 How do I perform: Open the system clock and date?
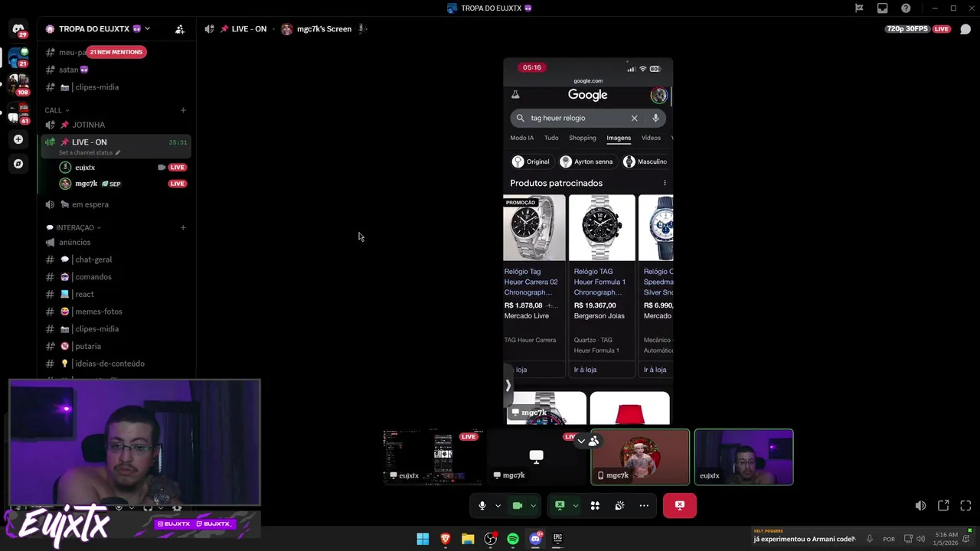coord(946,539)
